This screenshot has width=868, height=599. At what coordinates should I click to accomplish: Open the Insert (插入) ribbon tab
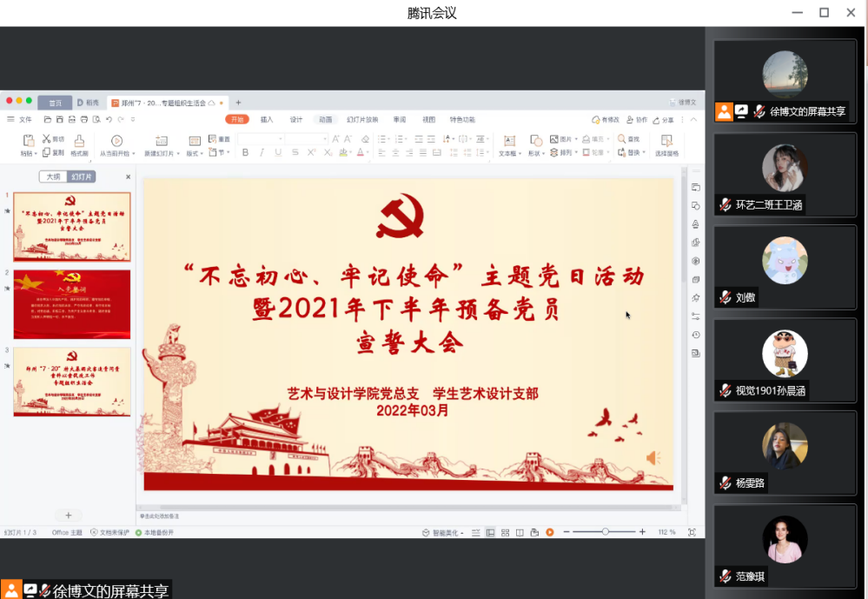[x=267, y=119]
